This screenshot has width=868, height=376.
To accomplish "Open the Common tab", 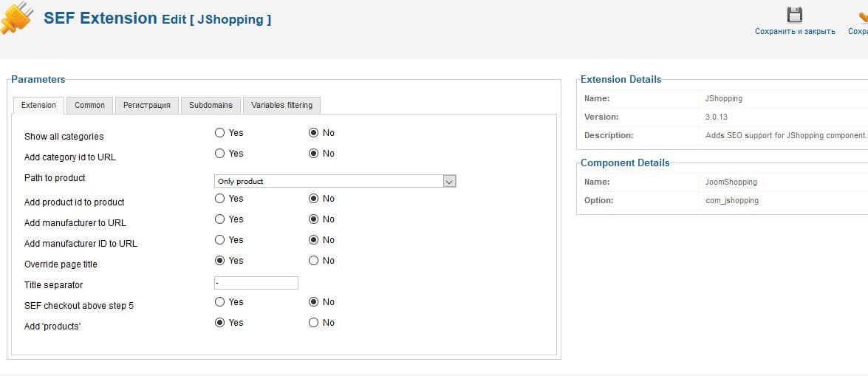I will pyautogui.click(x=89, y=105).
